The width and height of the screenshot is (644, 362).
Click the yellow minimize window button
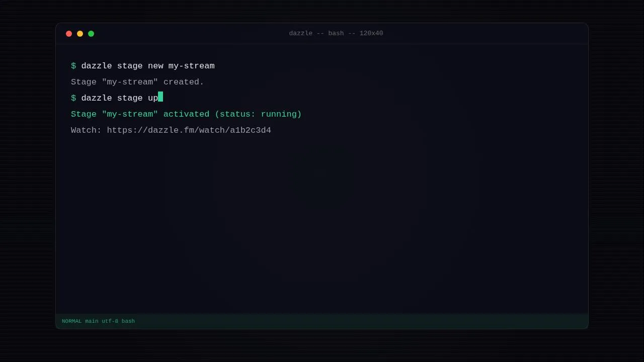80,34
